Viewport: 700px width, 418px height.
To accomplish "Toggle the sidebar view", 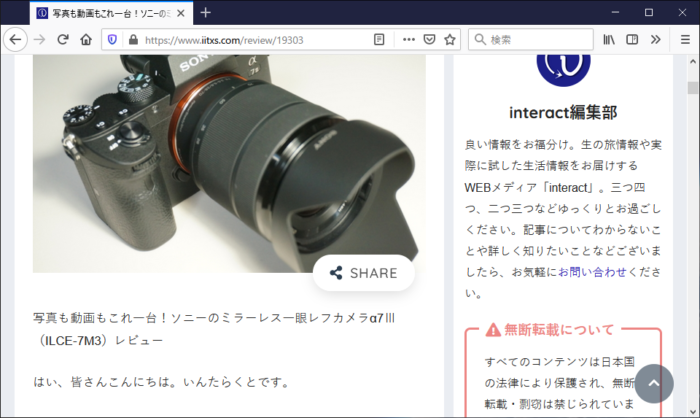I will point(632,40).
